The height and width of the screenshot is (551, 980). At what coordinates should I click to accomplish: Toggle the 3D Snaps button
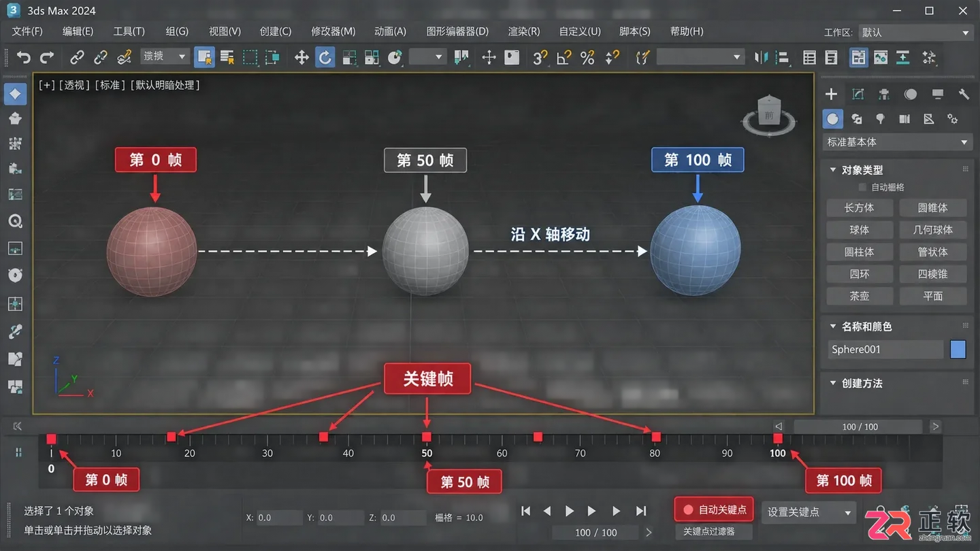(x=540, y=58)
